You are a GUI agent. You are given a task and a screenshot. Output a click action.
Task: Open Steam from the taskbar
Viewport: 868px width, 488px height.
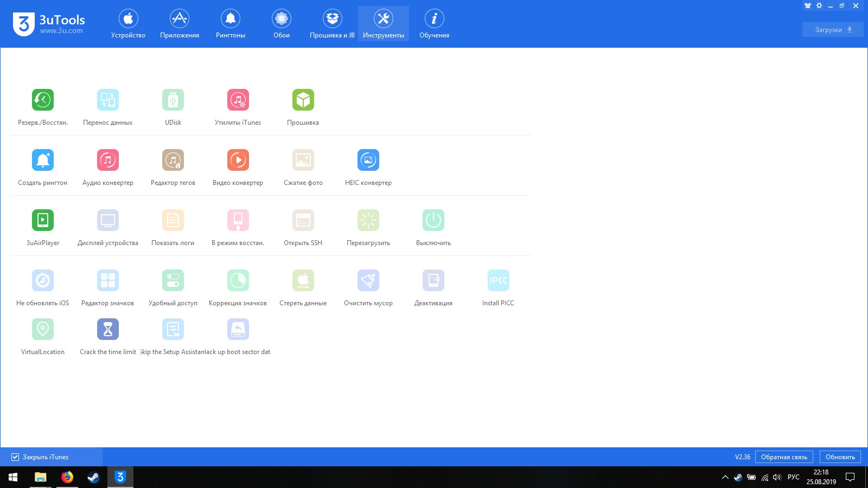(94, 477)
